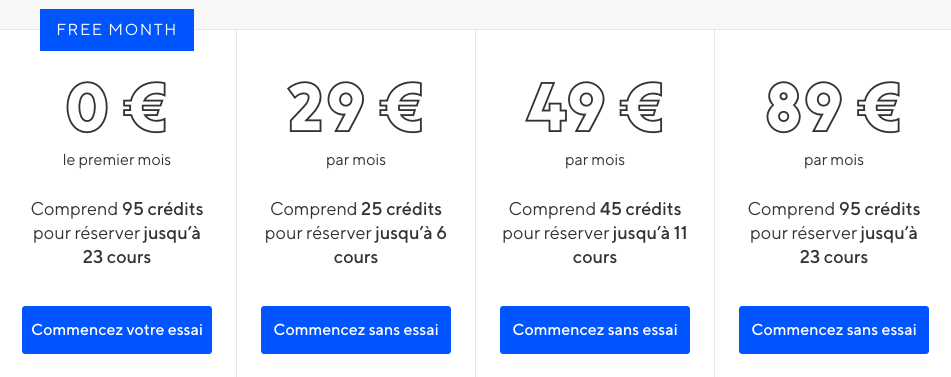Choose Commencez sans essai under 49 €

(x=595, y=330)
